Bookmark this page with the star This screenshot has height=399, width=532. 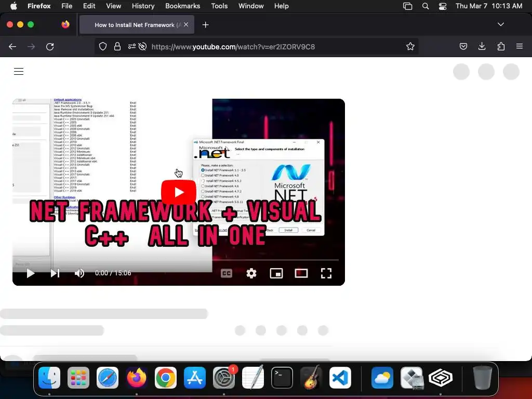pos(410,46)
